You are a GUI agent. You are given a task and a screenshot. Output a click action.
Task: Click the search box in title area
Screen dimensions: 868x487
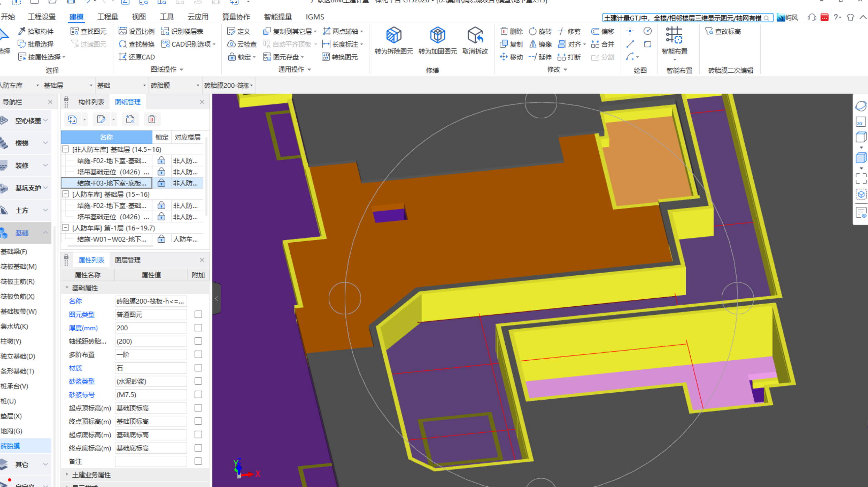[x=687, y=18]
